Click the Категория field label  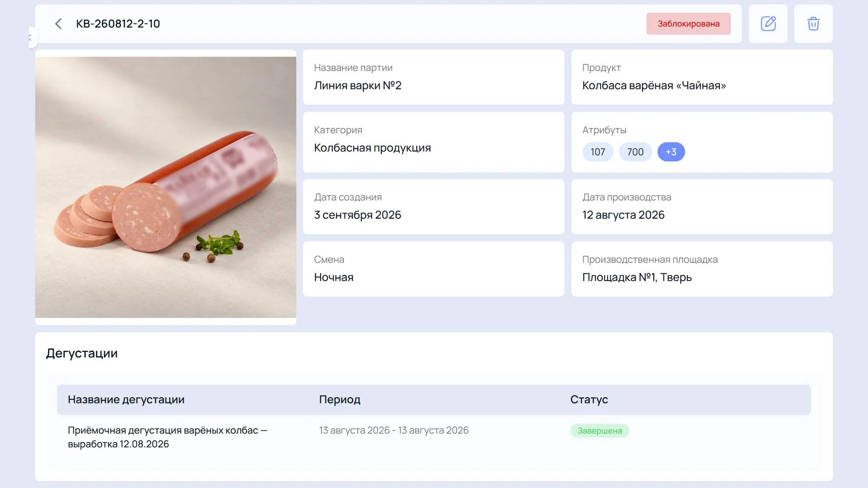pyautogui.click(x=338, y=130)
